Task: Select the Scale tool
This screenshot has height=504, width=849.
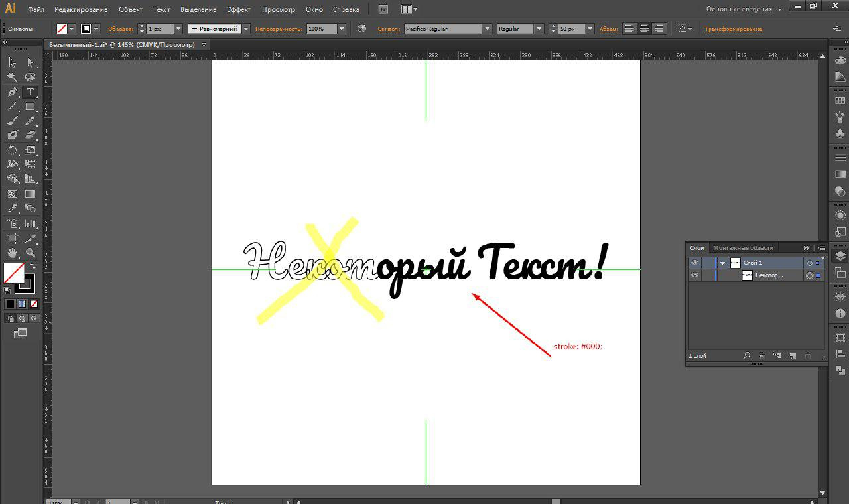Action: coord(30,151)
